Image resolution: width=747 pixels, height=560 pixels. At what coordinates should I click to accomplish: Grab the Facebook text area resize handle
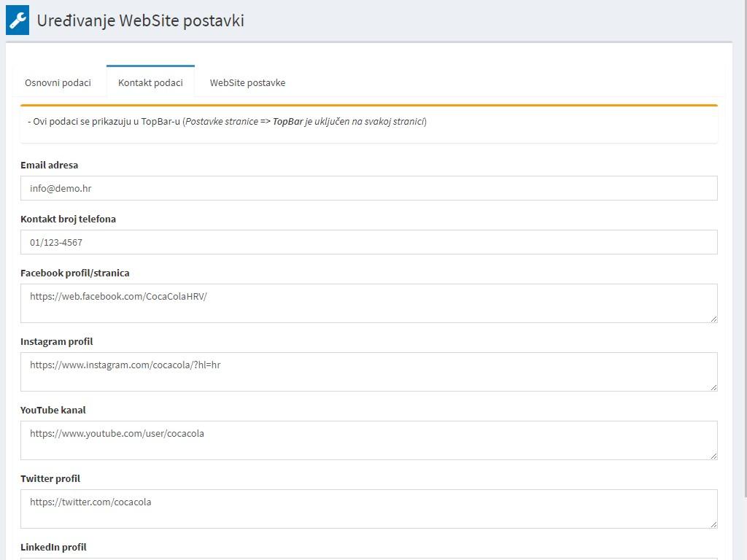click(713, 319)
